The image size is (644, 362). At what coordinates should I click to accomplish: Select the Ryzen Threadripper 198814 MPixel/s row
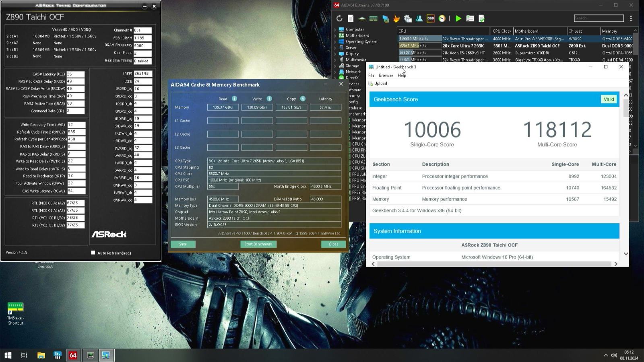[x=516, y=39]
